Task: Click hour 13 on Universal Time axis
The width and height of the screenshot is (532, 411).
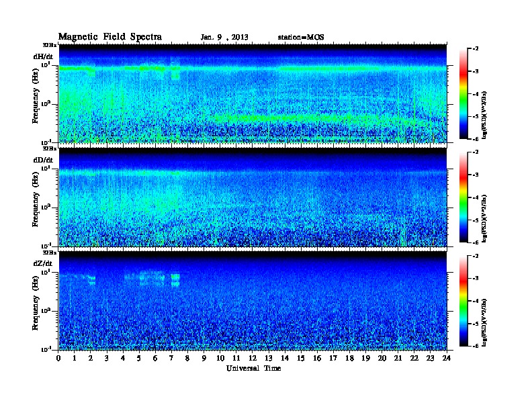Action: tap(269, 359)
